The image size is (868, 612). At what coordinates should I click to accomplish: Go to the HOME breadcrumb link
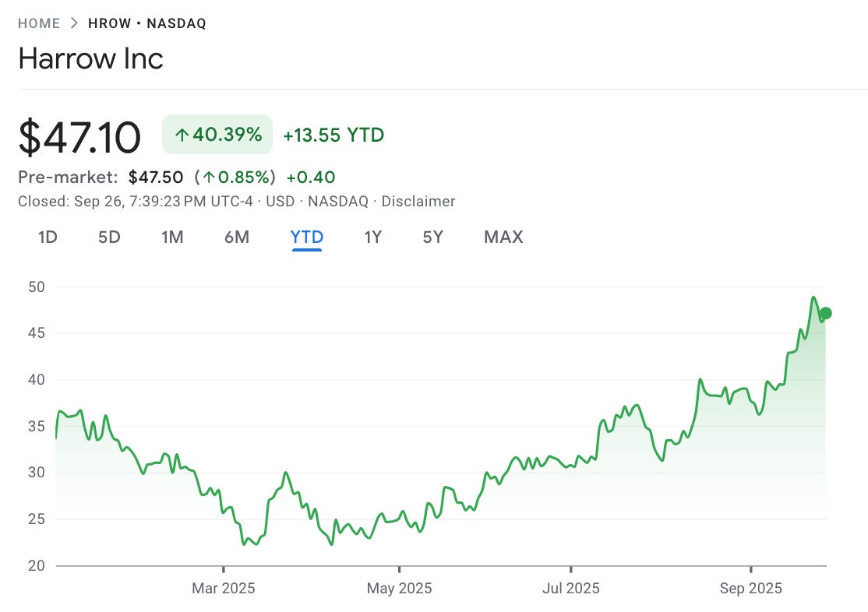coord(39,23)
